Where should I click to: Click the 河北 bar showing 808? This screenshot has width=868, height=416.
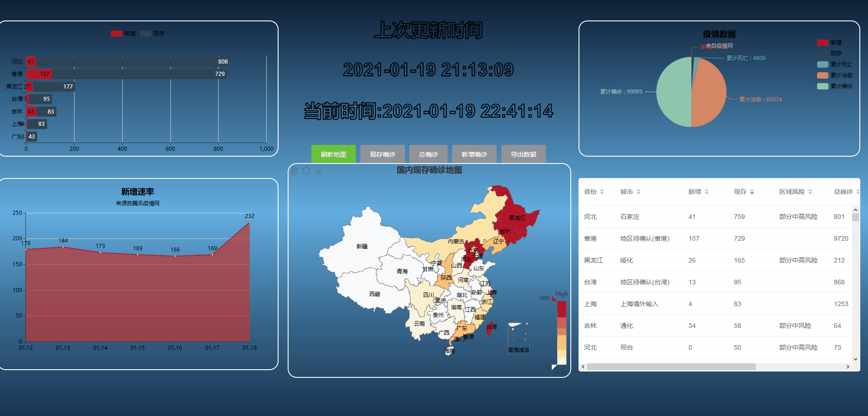(133, 62)
